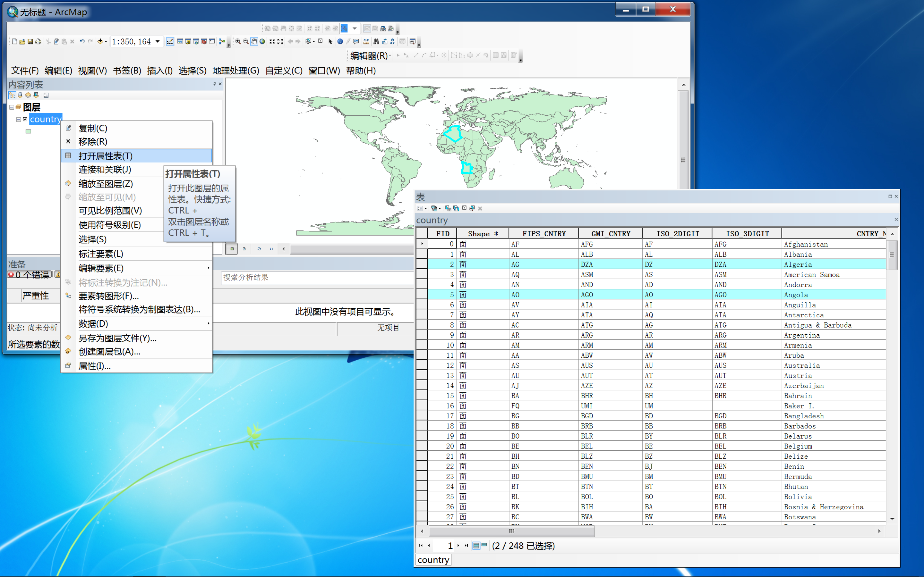This screenshot has height=577, width=924.
Task: Show all records view button
Action: coord(476,545)
